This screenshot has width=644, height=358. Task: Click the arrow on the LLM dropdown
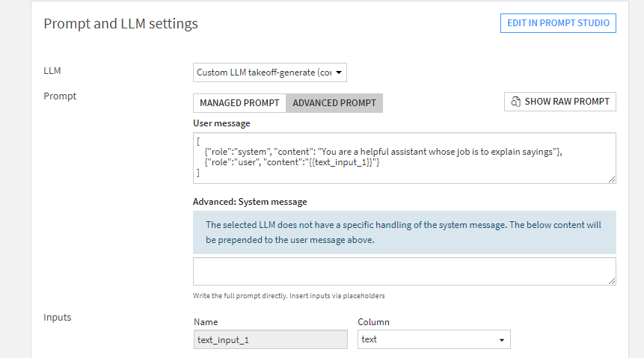pyautogui.click(x=339, y=72)
